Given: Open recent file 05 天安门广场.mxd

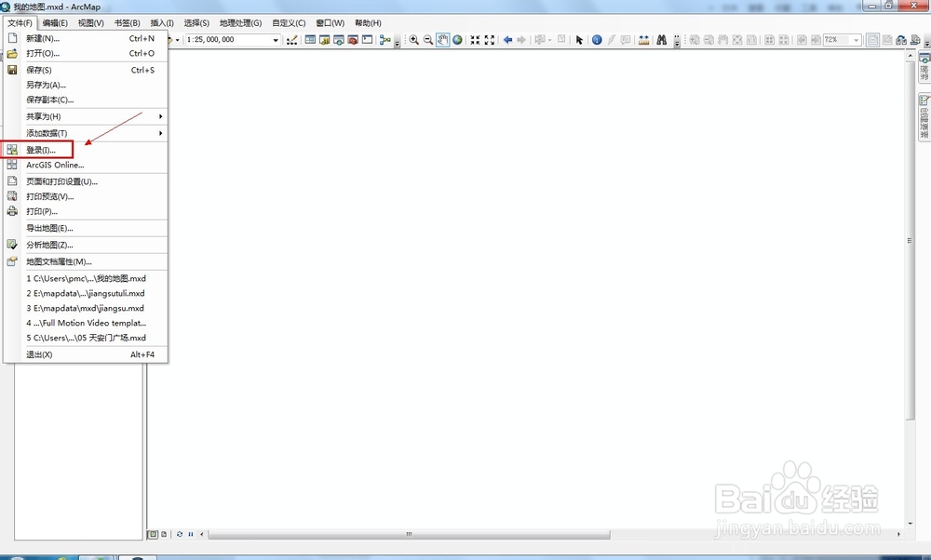Looking at the screenshot, I should (86, 338).
